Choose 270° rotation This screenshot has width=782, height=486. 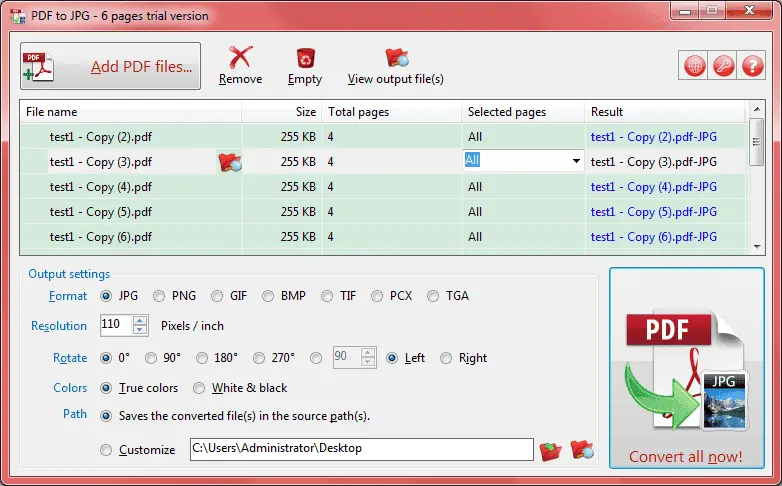tap(258, 358)
